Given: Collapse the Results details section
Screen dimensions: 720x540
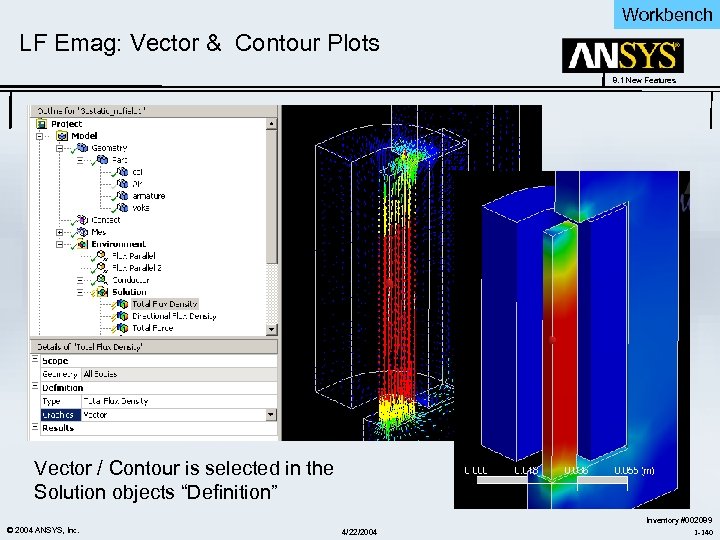Looking at the screenshot, I should (35, 427).
